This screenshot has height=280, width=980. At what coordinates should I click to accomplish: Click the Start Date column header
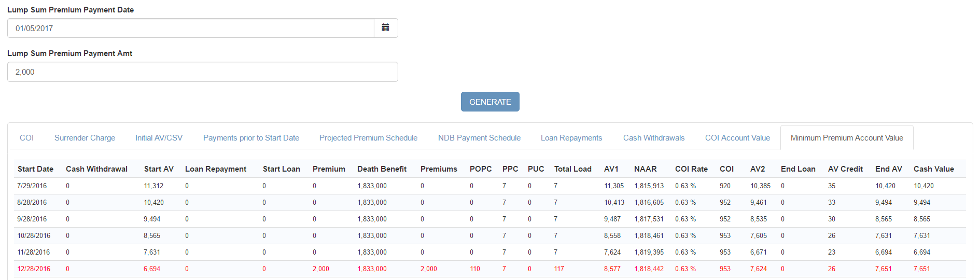[35, 169]
